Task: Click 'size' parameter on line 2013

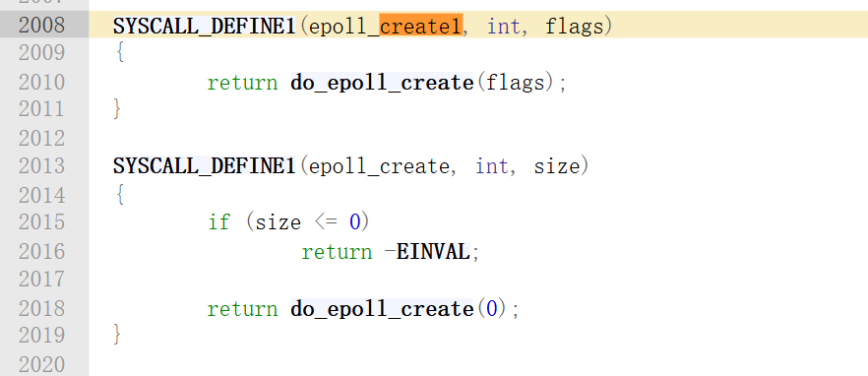Action: pos(556,166)
